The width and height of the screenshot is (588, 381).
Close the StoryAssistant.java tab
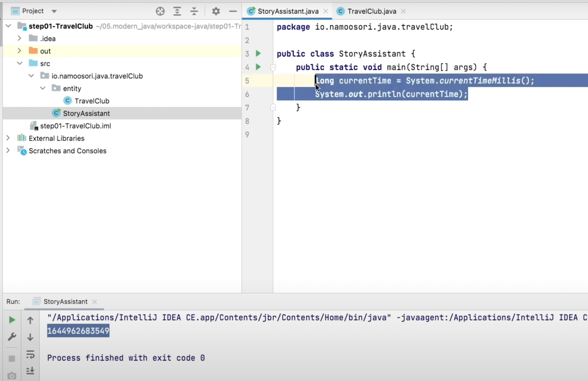326,11
